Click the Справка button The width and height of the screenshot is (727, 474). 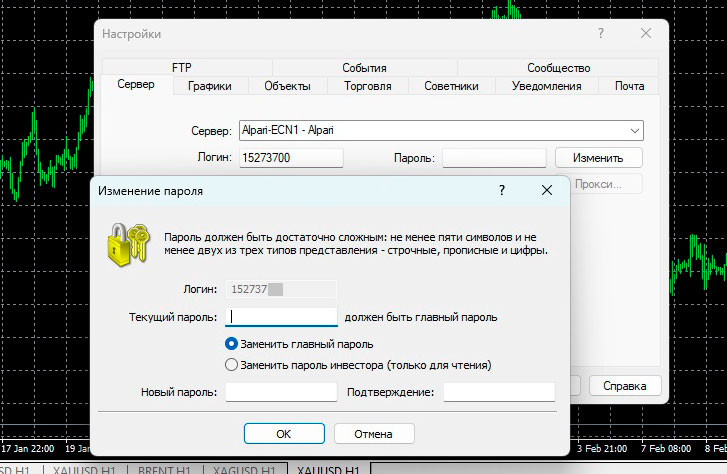tap(624, 385)
